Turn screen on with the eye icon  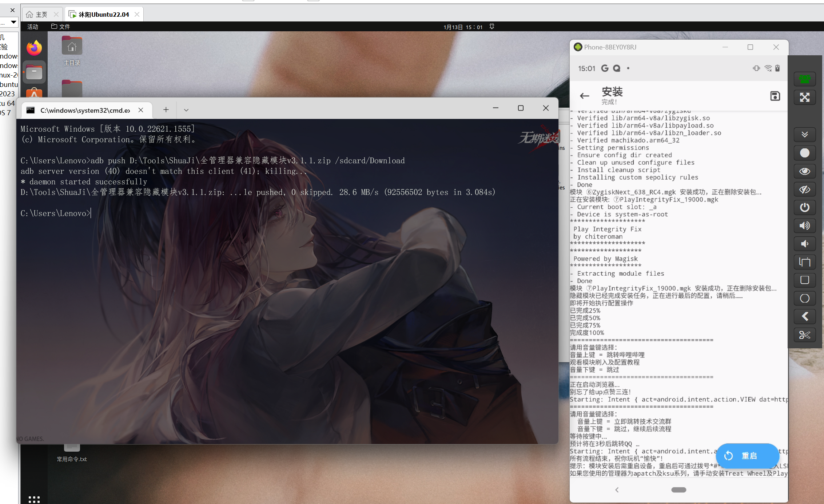pos(804,171)
